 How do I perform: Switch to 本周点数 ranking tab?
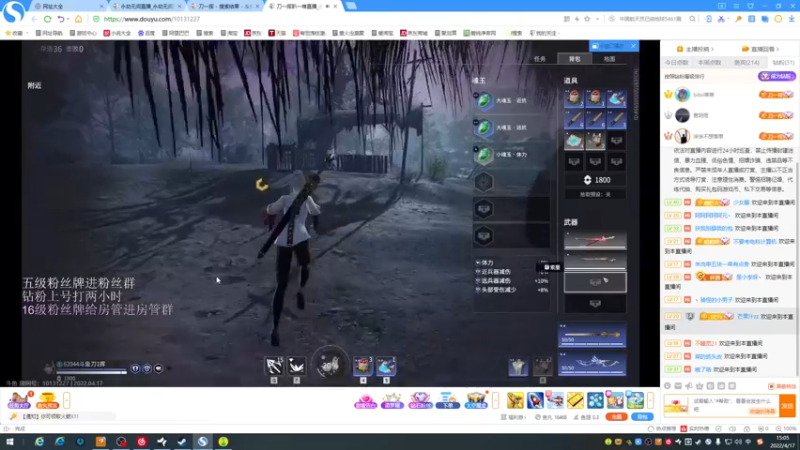(709, 62)
